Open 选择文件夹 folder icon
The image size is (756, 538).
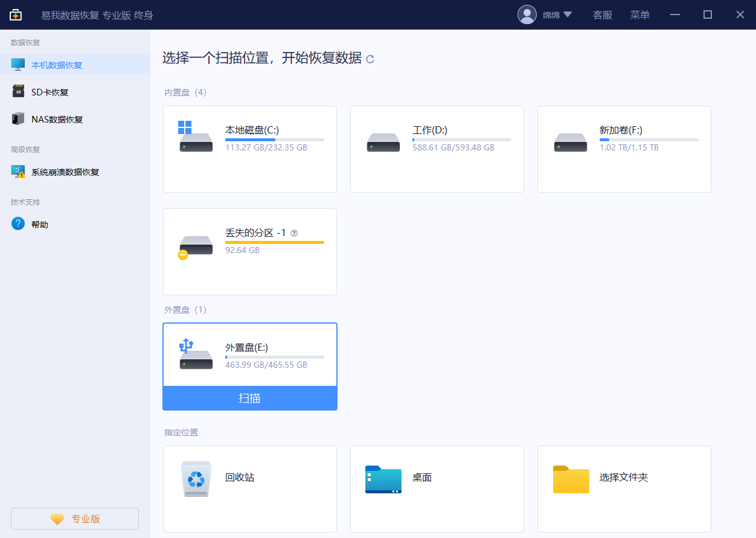point(571,479)
